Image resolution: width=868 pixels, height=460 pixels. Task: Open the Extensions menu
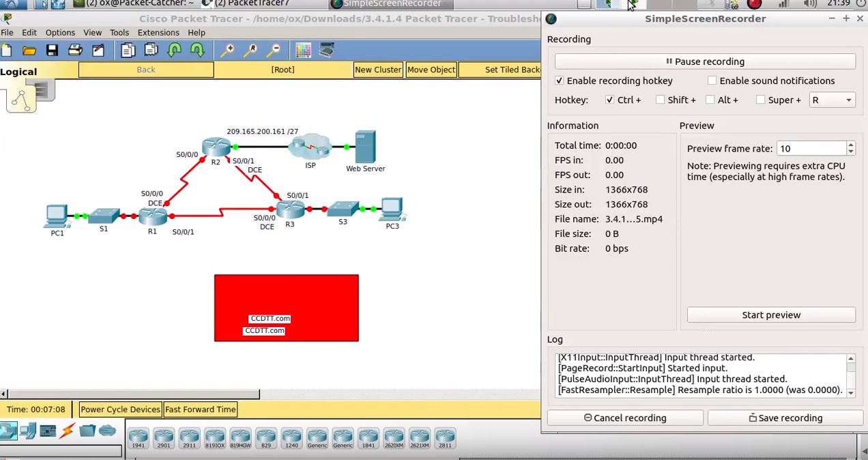158,32
